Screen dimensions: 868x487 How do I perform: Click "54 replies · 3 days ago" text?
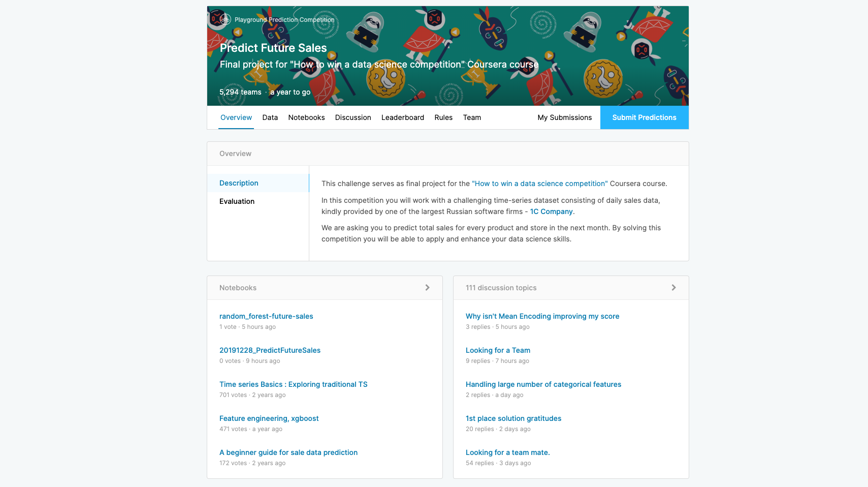(x=498, y=463)
